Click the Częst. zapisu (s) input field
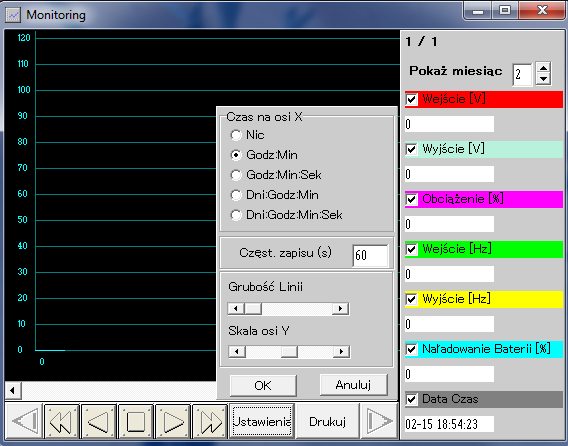 pyautogui.click(x=370, y=255)
